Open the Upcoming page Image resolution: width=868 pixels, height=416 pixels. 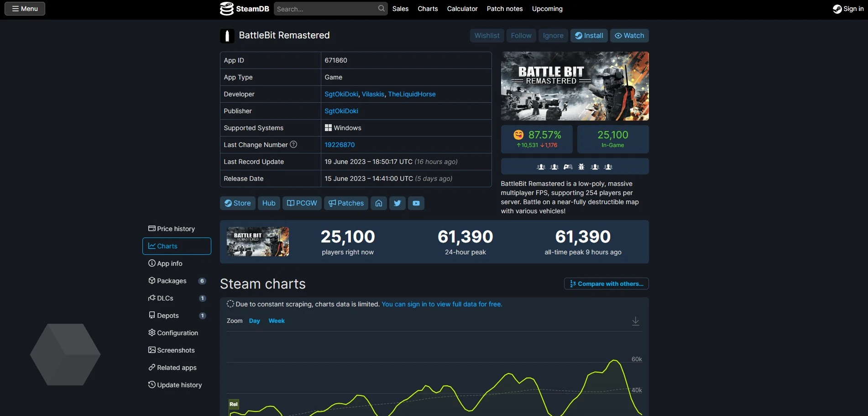coord(547,9)
